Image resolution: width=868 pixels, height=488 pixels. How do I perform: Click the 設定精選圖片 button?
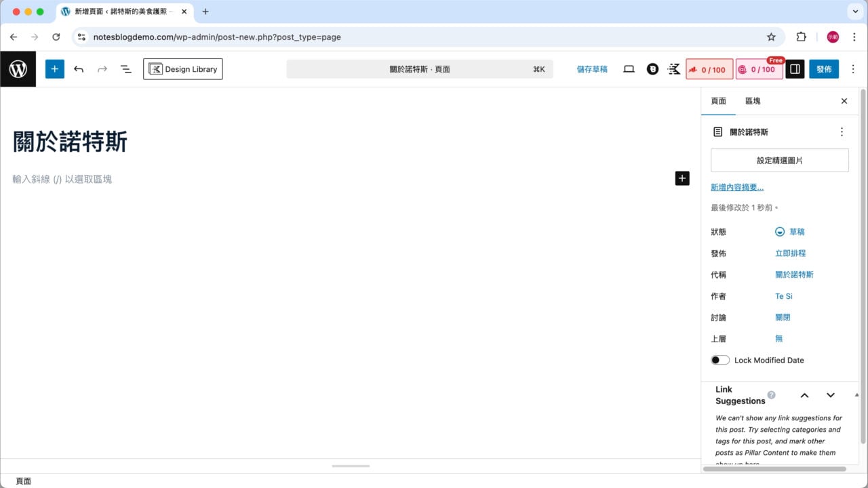tap(779, 161)
